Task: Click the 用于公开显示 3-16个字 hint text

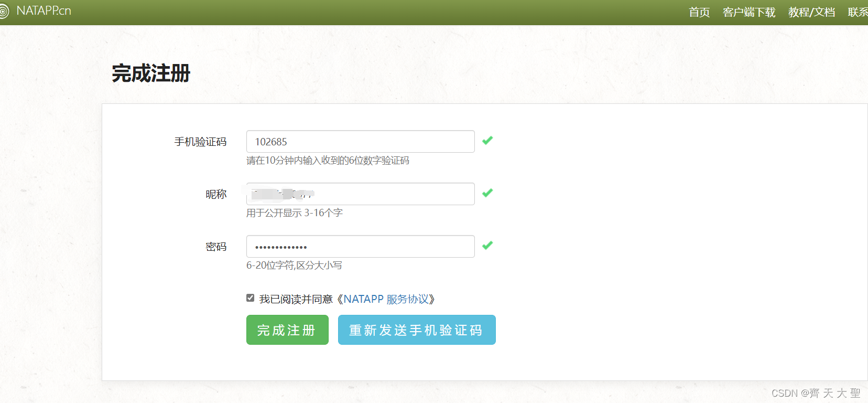Action: 295,213
